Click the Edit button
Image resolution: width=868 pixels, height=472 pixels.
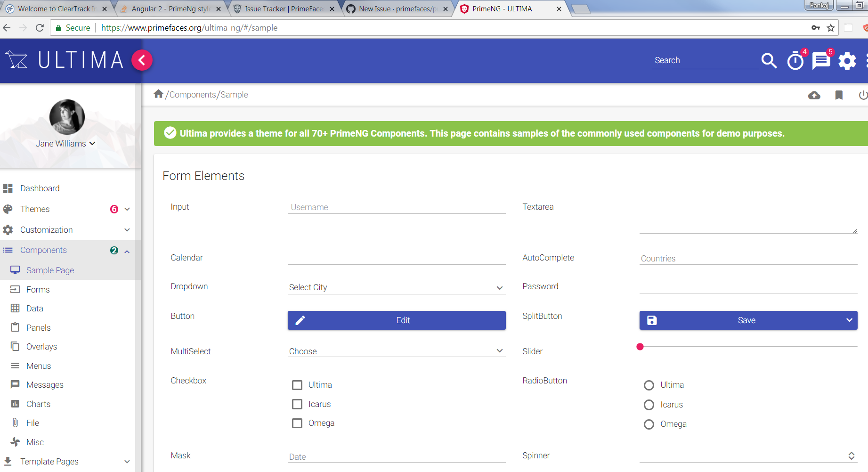(x=396, y=320)
